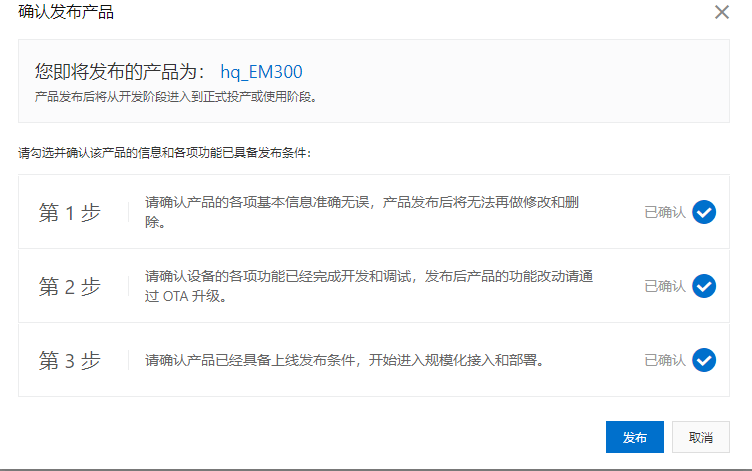The width and height of the screenshot is (752, 471).
Task: Click the 请勾选并确认该产品的信息 instruction line
Action: click(165, 153)
